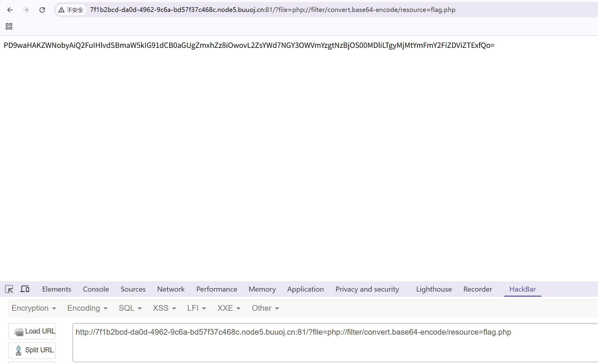Reload the current page
The height and width of the screenshot is (364, 598).
pos(42,10)
